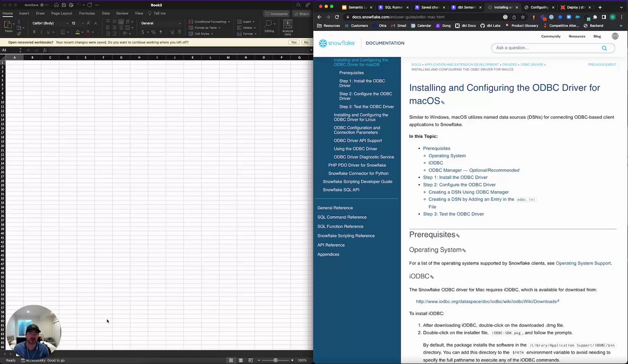628x364 pixels.
Task: Click the Share button in Excel
Action: tap(302, 14)
